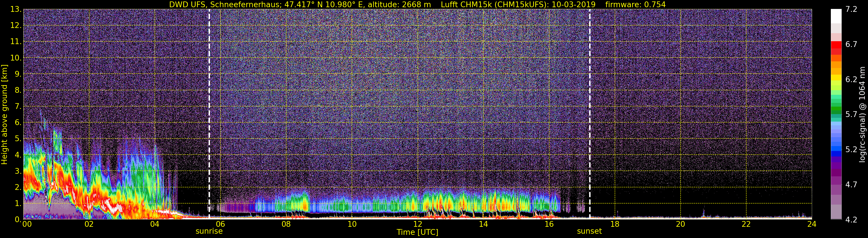
Task: Click the colorbar tick label 4.7
Action: pyautogui.click(x=851, y=184)
